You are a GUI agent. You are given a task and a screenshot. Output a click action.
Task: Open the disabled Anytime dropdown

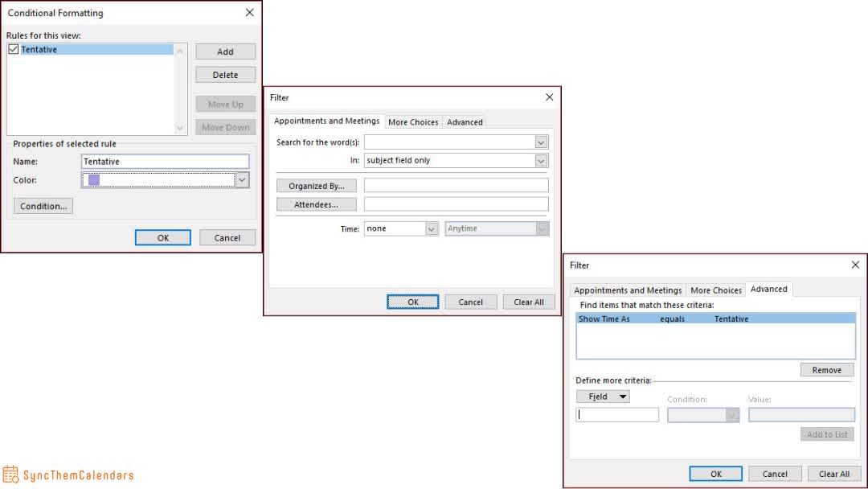[542, 228]
